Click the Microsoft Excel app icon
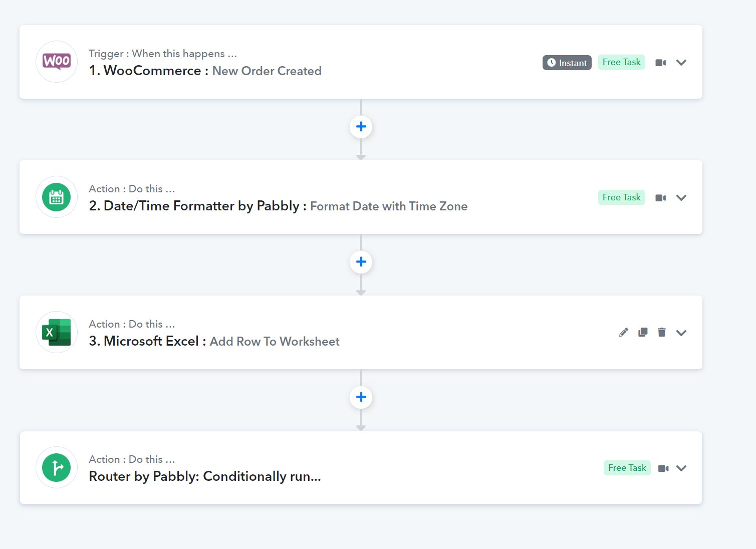Image resolution: width=756 pixels, height=549 pixels. [x=57, y=332]
